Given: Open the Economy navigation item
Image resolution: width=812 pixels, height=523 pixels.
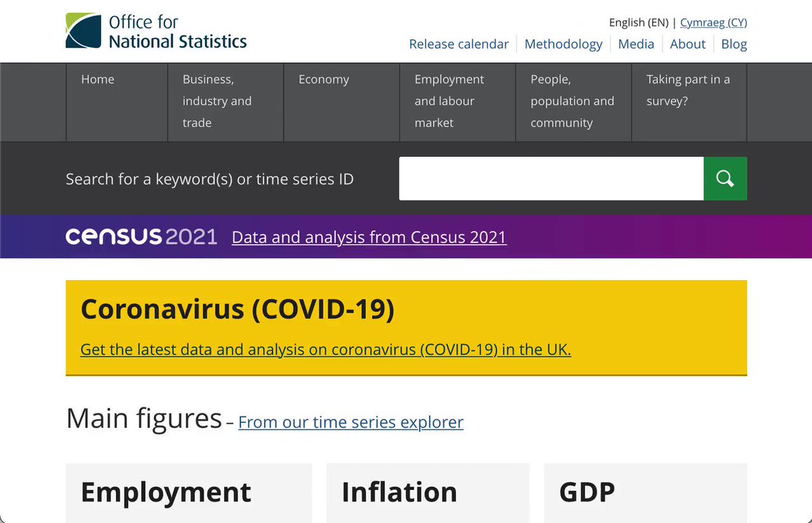Looking at the screenshot, I should click(x=342, y=102).
